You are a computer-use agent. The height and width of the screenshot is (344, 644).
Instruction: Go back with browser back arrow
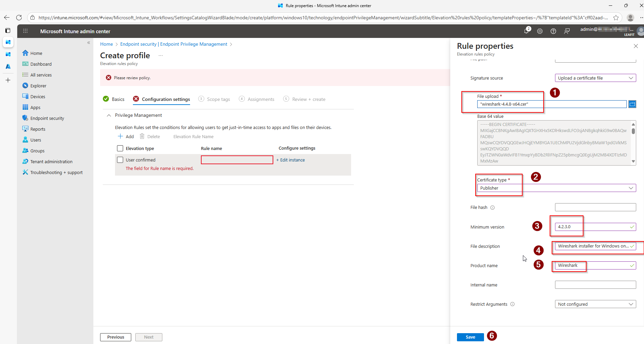(x=7, y=18)
